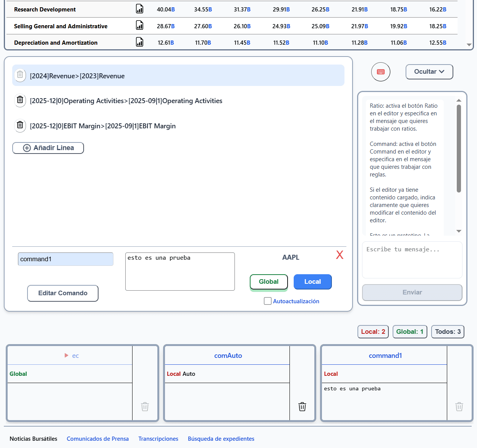Open chart icon for Selling General and Administrative
477x448 pixels.
pyautogui.click(x=140, y=26)
